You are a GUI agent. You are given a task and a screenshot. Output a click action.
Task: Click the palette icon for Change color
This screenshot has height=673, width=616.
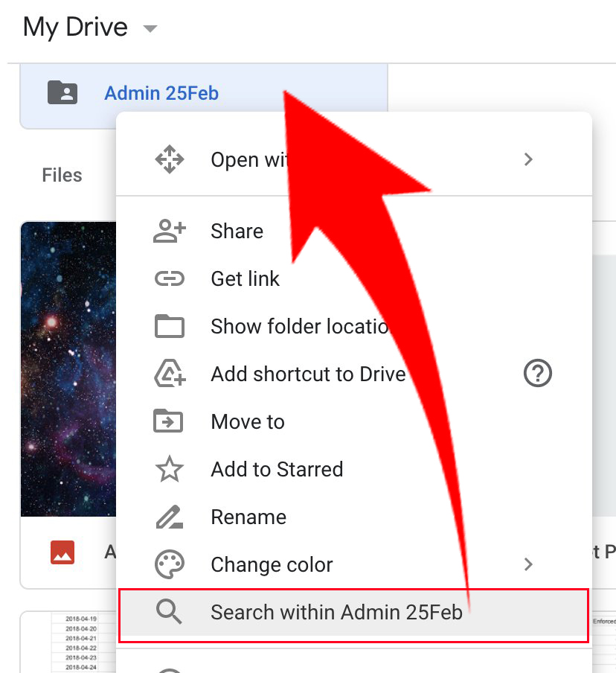pyautogui.click(x=169, y=564)
